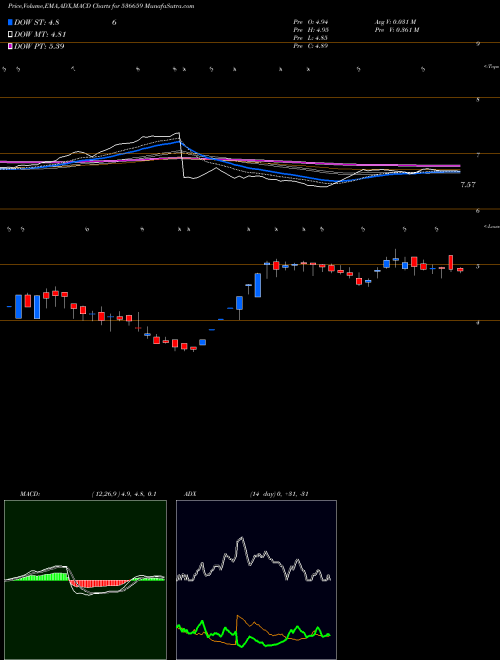Select the 'DOW ST: 4.8' legend text
Viewport: 500px width, 660px height.
pyautogui.click(x=39, y=23)
